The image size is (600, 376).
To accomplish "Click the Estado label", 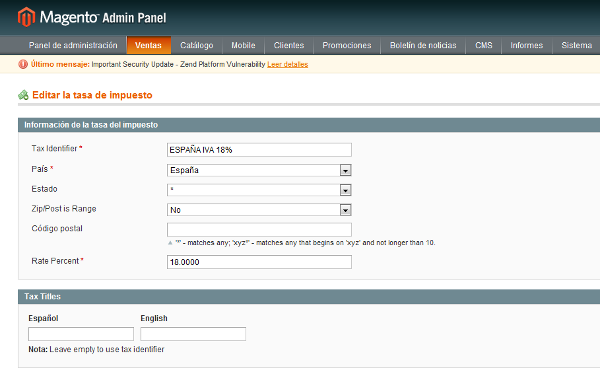I will pos(44,189).
